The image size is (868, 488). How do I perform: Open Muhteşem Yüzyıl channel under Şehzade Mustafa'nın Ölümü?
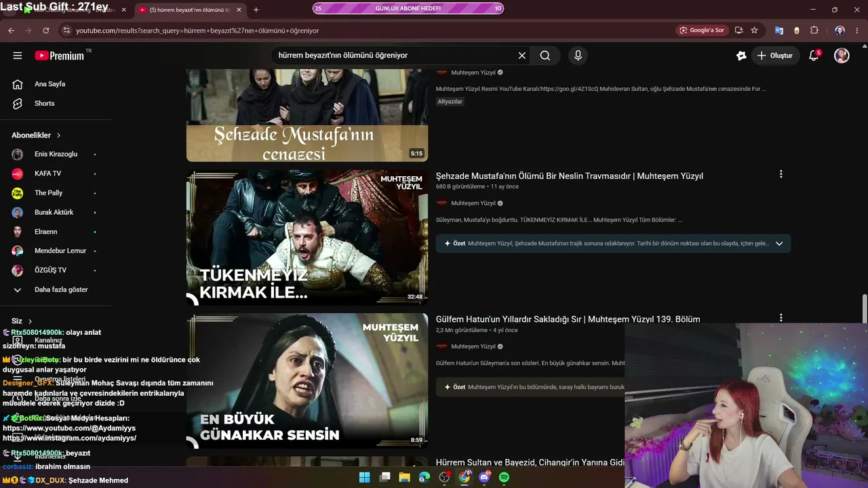pyautogui.click(x=473, y=203)
